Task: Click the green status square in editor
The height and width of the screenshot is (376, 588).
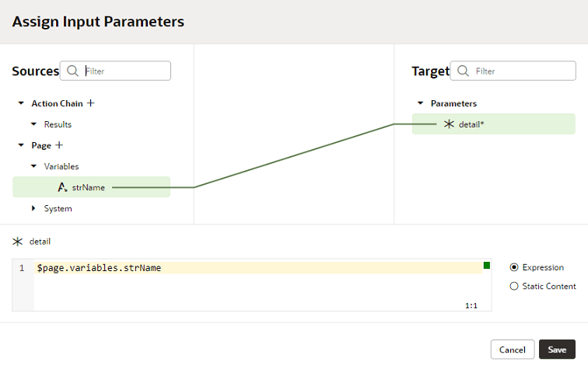Action: coord(487,266)
